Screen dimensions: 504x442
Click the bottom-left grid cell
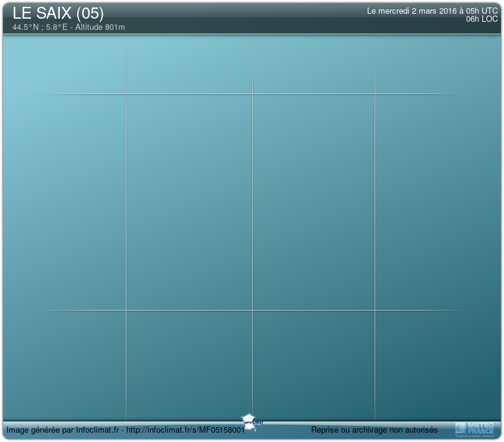[65, 365]
